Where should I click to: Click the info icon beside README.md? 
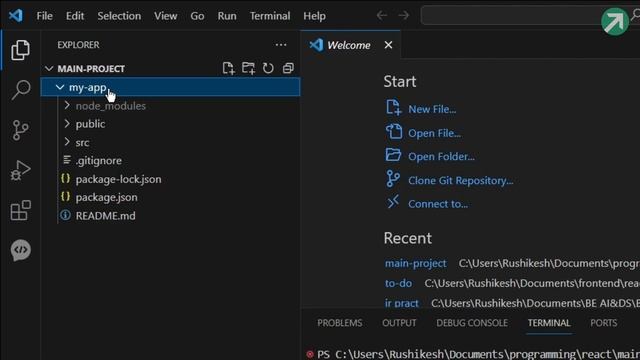(x=65, y=215)
